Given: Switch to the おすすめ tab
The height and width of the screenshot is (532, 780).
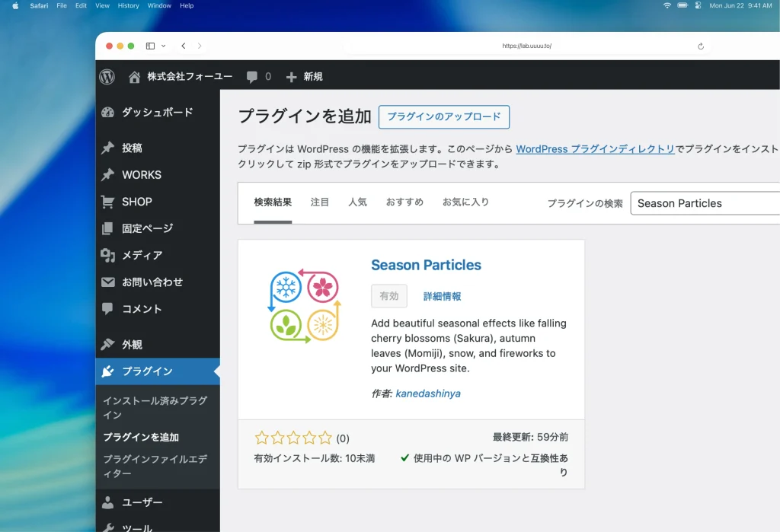Looking at the screenshot, I should pyautogui.click(x=404, y=202).
